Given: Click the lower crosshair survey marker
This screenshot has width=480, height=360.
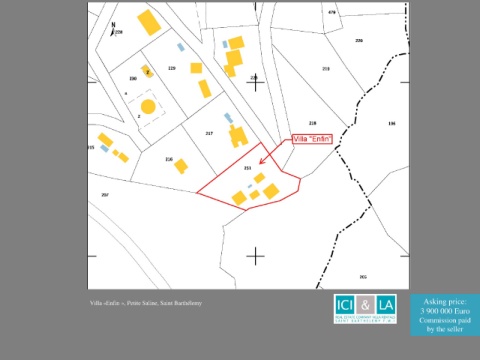Looking at the screenshot, I should tap(255, 256).
